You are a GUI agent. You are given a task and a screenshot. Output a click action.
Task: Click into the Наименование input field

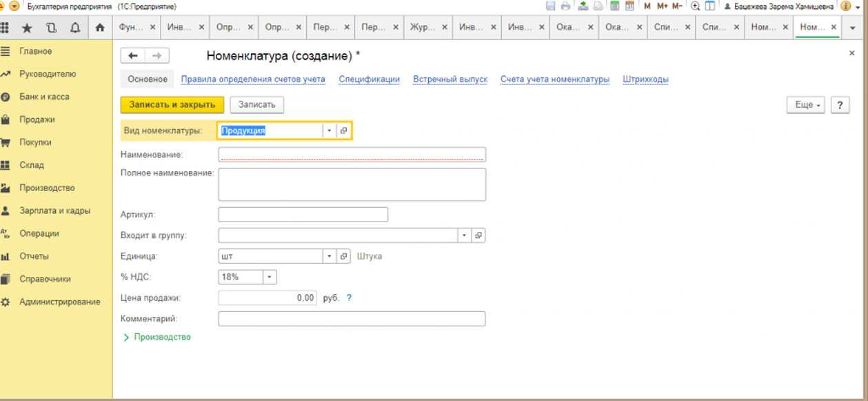(x=352, y=155)
